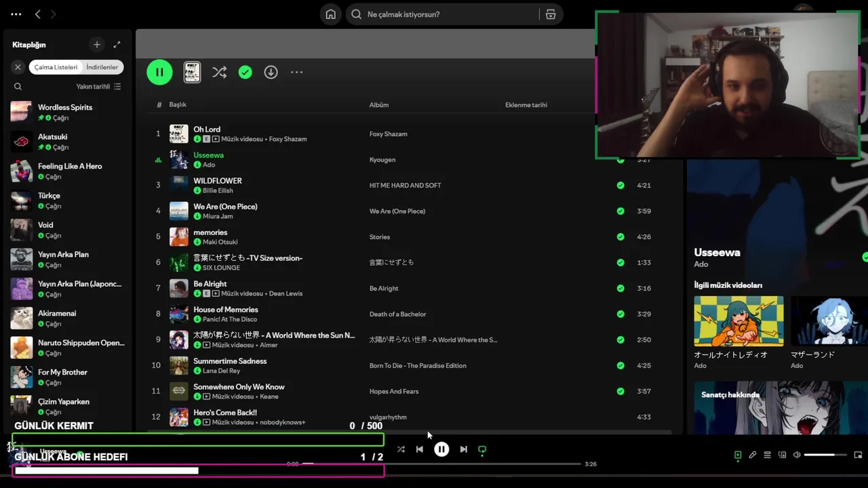Viewport: 868px width, 488px height.
Task: Navigate back with the left arrow
Action: (38, 14)
